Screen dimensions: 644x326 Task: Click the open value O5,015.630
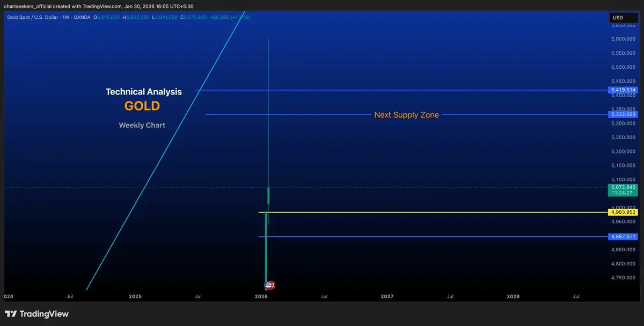[x=107, y=17]
